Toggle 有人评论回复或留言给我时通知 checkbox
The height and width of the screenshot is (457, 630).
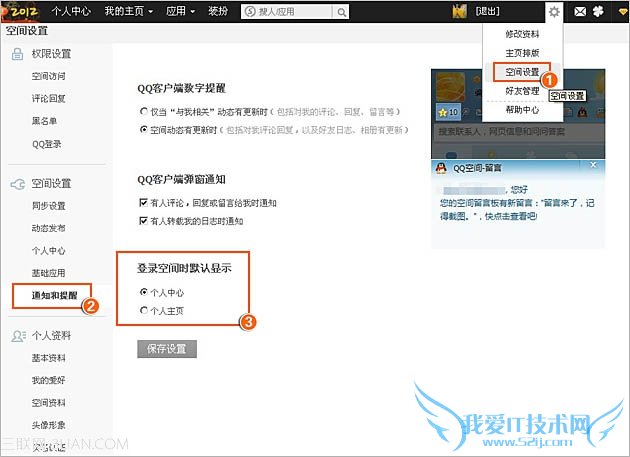click(x=143, y=202)
